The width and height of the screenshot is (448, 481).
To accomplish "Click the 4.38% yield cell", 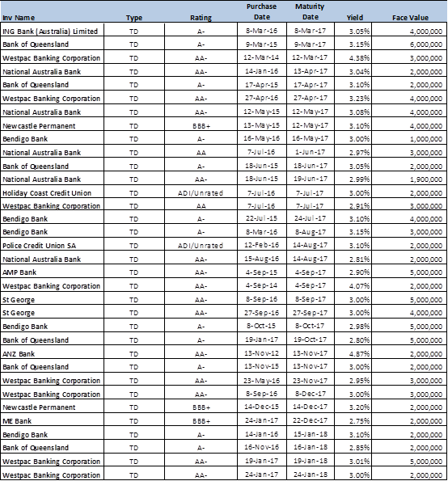I will click(353, 58).
